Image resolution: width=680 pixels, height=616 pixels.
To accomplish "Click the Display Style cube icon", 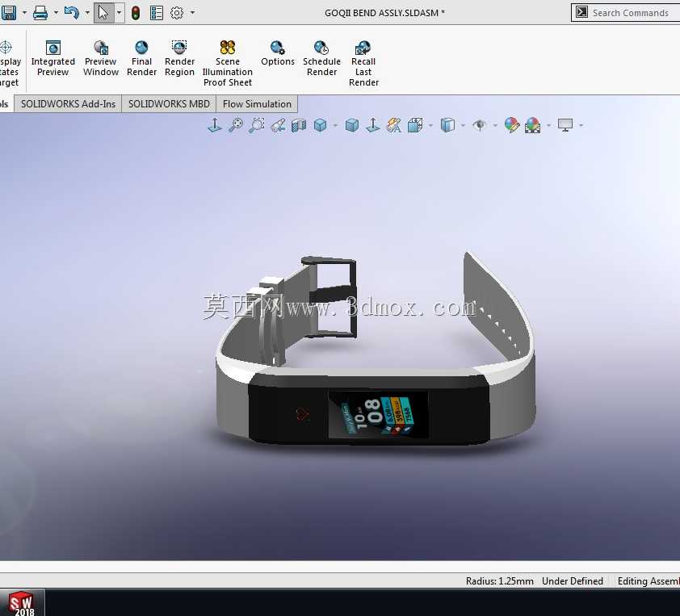I will point(447,125).
